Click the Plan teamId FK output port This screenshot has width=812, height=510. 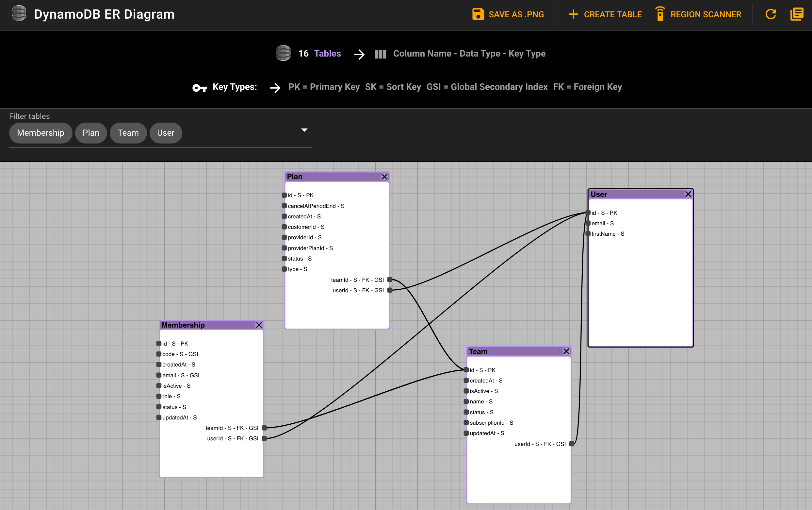390,280
